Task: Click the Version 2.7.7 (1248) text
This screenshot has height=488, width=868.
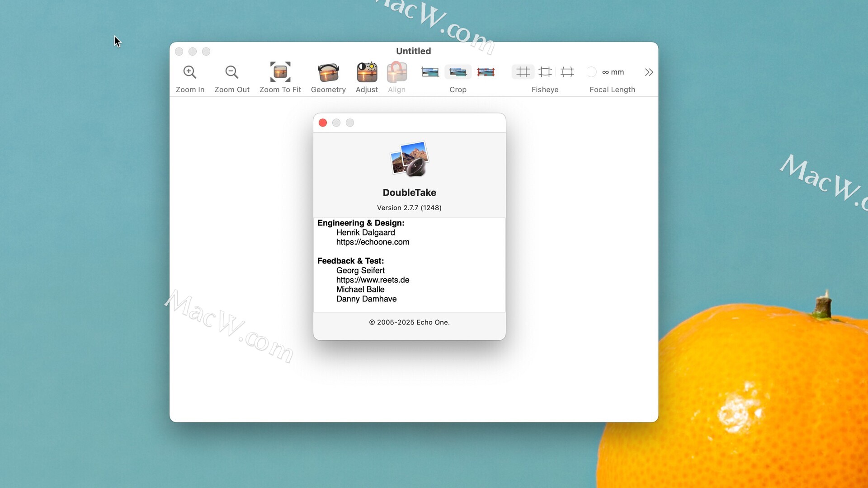Action: click(410, 208)
